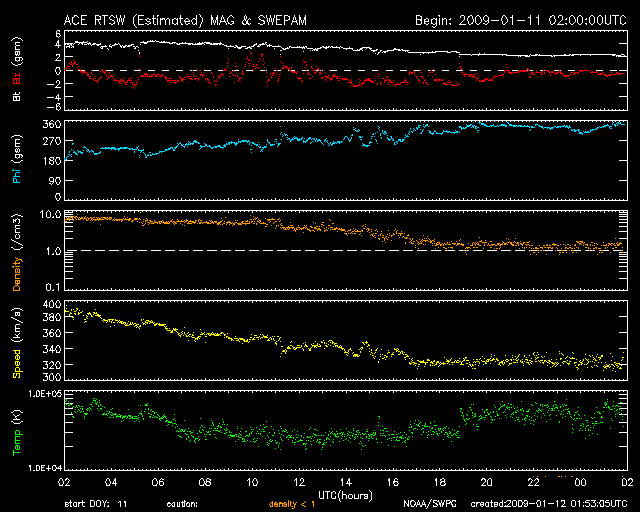
Task: Select the '300' tick on the Speed axis
Action: 52,377
